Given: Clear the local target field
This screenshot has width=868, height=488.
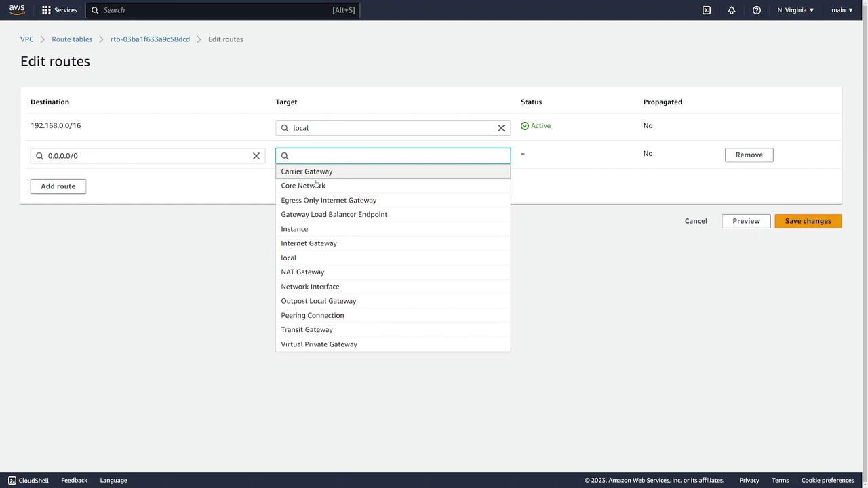Looking at the screenshot, I should [x=501, y=128].
